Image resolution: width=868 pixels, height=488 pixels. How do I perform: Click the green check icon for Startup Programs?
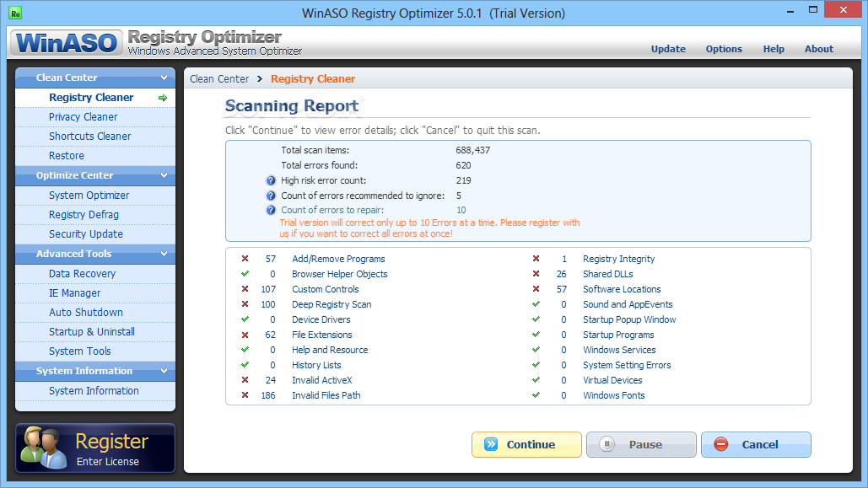tap(536, 335)
